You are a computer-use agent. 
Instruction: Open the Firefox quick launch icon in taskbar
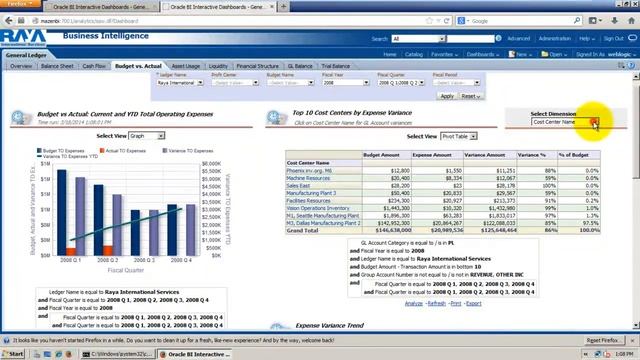point(69,354)
